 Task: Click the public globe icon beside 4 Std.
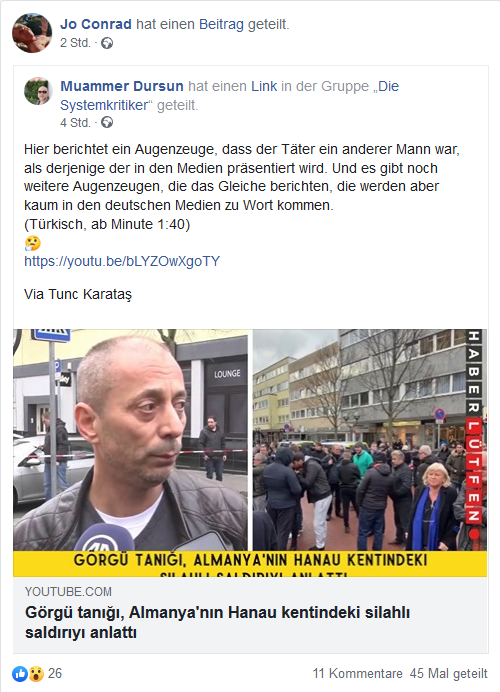(x=107, y=122)
